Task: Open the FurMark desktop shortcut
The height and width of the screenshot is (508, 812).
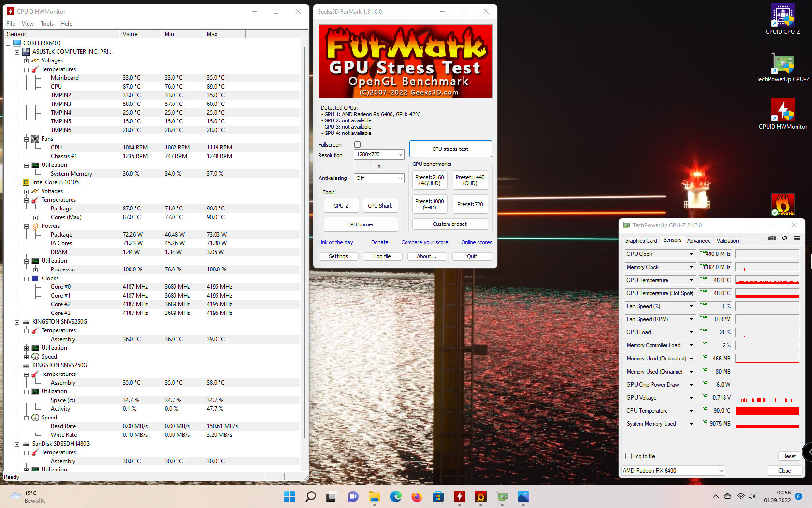Action: [783, 204]
